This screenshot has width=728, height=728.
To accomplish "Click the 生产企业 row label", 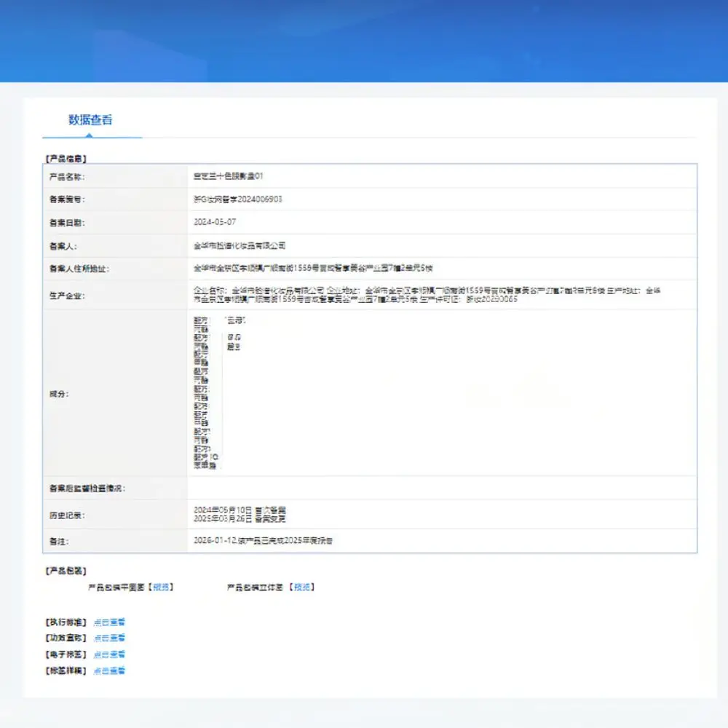I will pyautogui.click(x=67, y=296).
